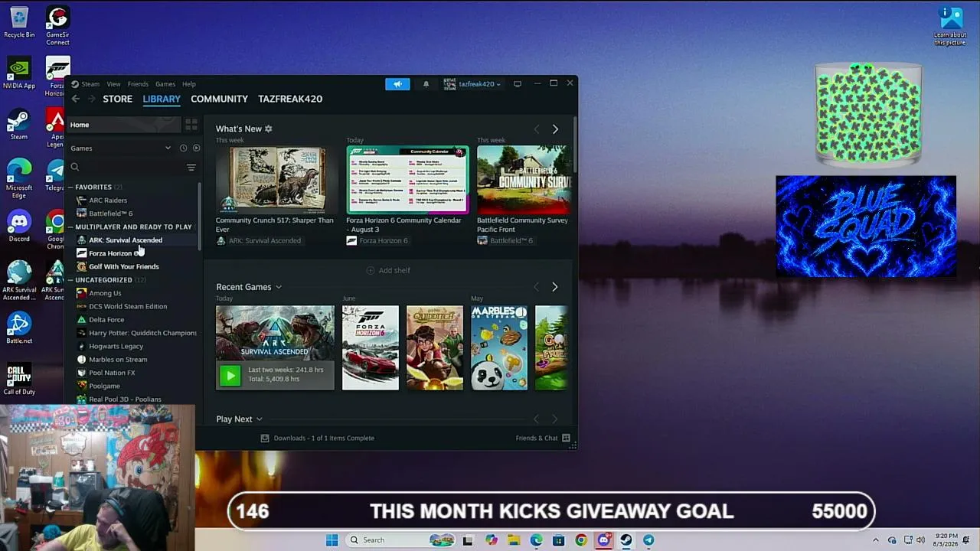Open the Windows Start menu

(x=332, y=540)
